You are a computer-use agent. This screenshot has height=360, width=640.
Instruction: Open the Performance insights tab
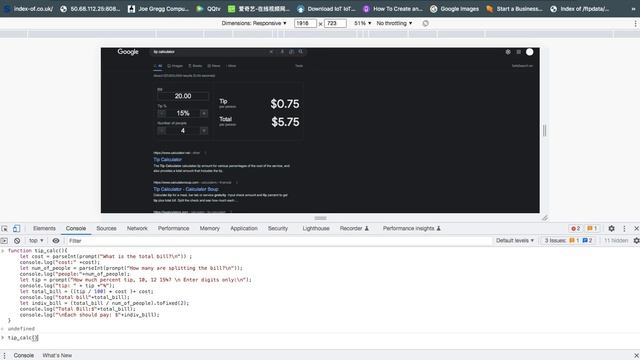(x=411, y=229)
